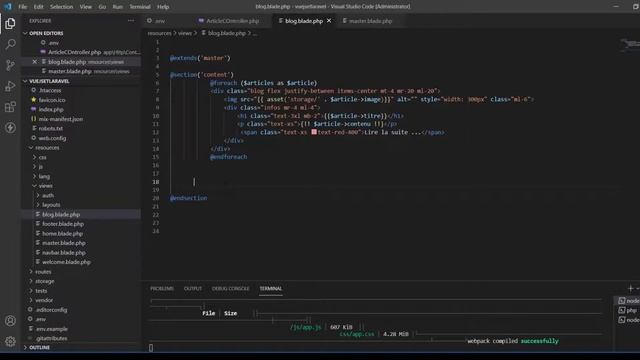Open the Manage gear settings
The image size is (640, 360).
pos(10,341)
